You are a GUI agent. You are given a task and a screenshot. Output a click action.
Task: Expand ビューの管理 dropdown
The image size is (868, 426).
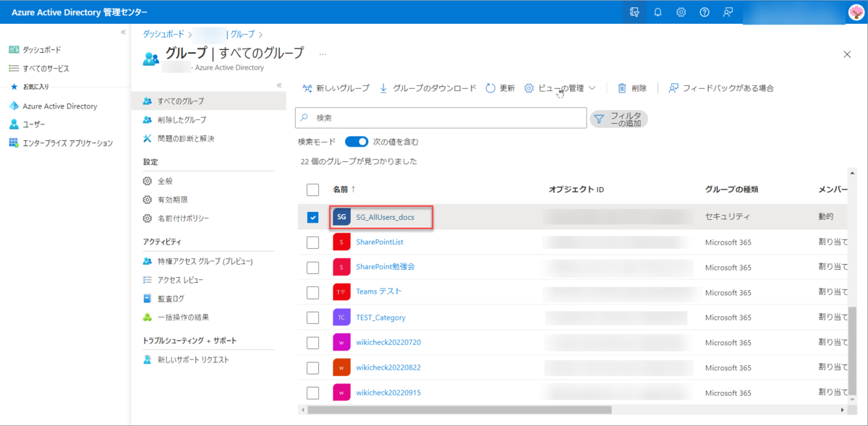[x=560, y=88]
